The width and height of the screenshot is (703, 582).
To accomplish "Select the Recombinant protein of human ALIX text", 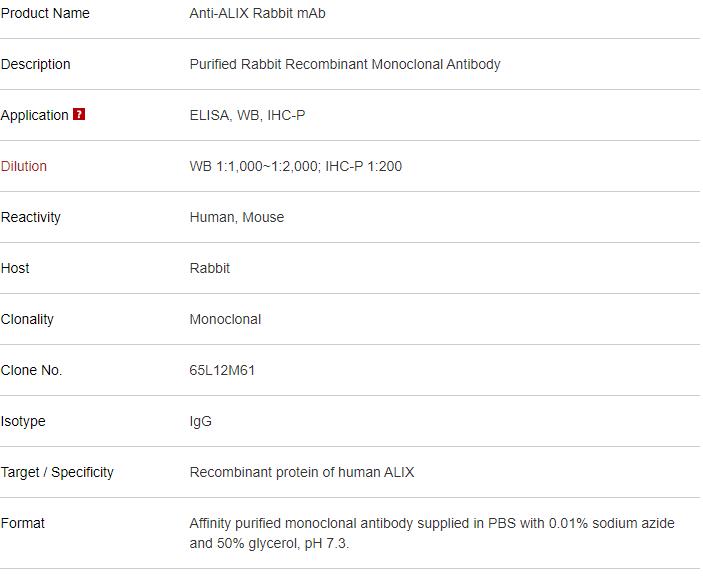I will click(302, 472).
